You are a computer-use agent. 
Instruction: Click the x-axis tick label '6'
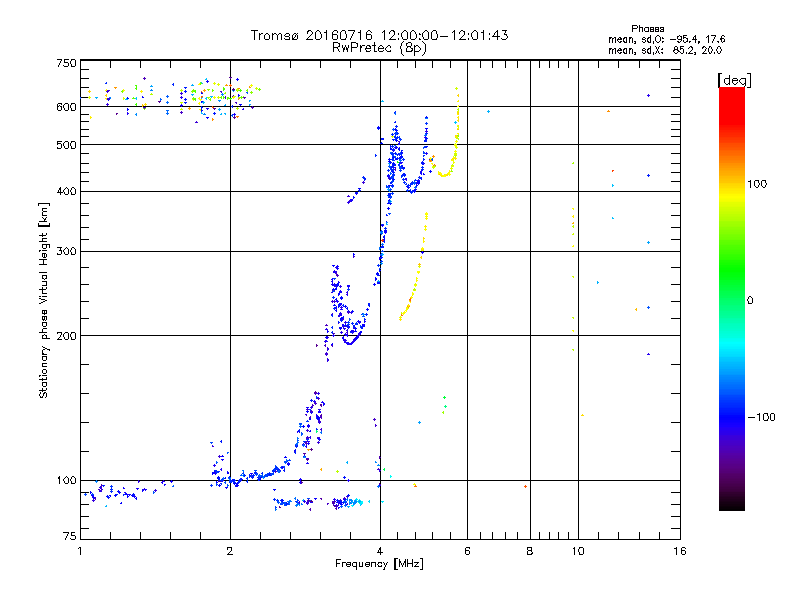467,551
